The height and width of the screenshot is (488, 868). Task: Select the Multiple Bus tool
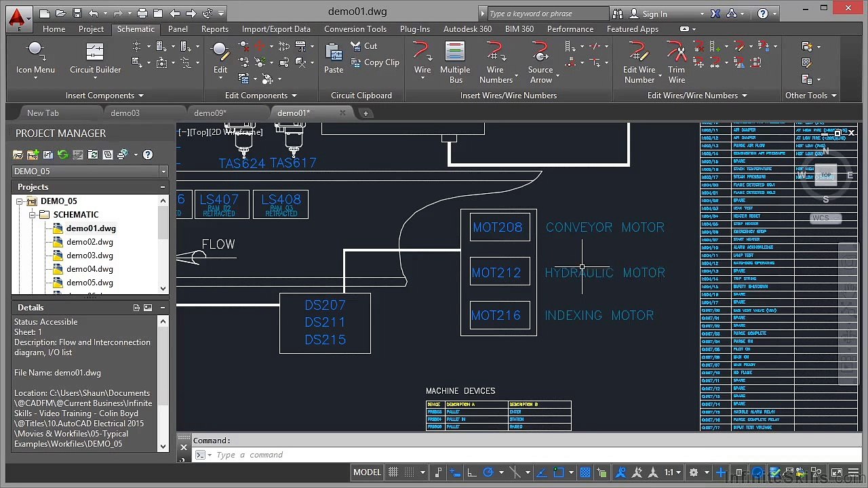pyautogui.click(x=455, y=62)
